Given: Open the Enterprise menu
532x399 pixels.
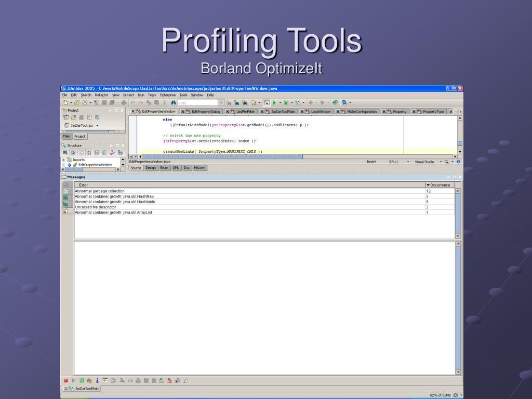Looking at the screenshot, I should (x=168, y=95).
